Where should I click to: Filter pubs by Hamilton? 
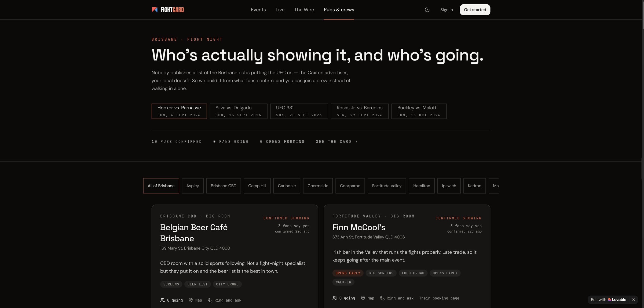coord(422,186)
